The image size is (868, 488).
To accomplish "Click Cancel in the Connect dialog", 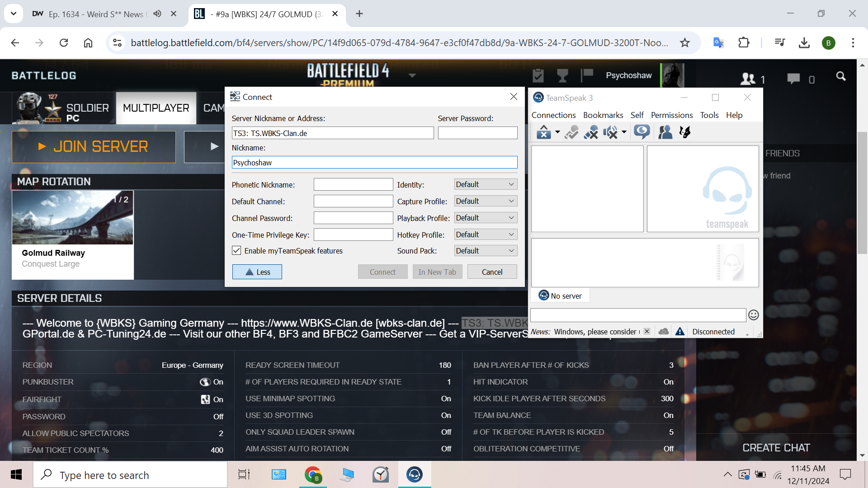I will 492,272.
